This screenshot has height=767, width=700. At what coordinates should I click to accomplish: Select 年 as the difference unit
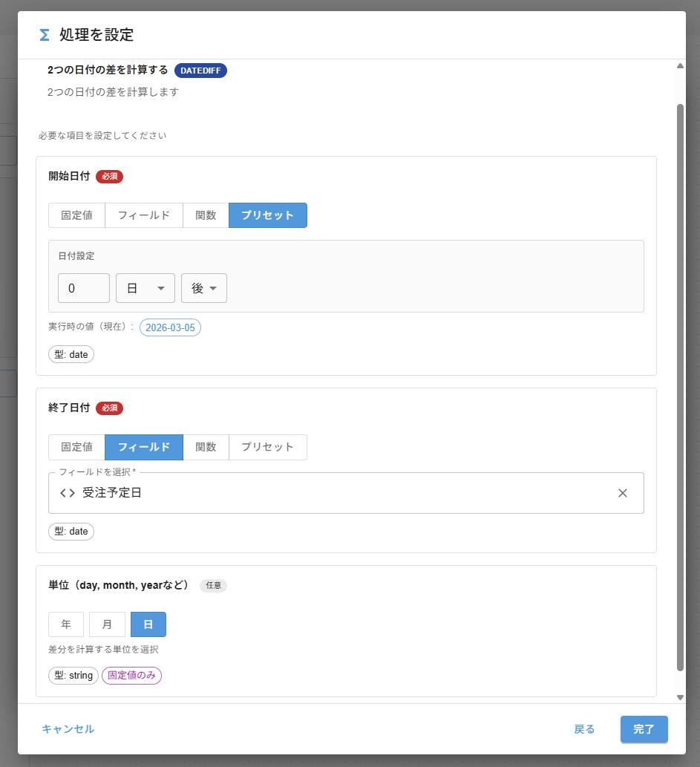tap(65, 624)
